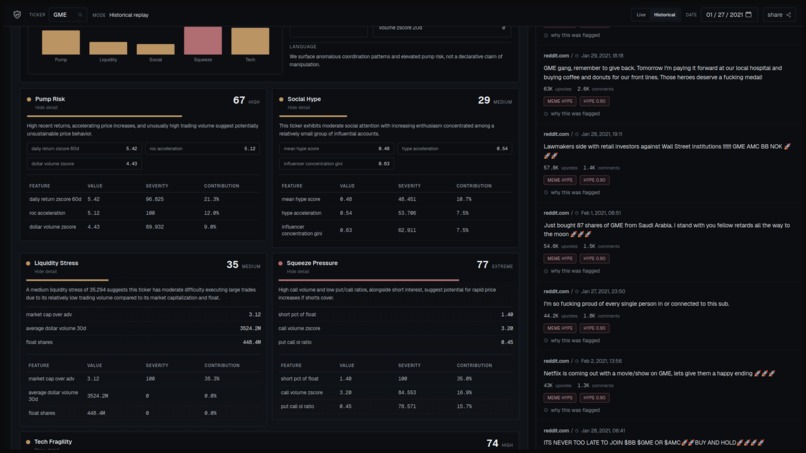Click clock icon beside Jan 28, 2021 06:41

click(x=577, y=431)
